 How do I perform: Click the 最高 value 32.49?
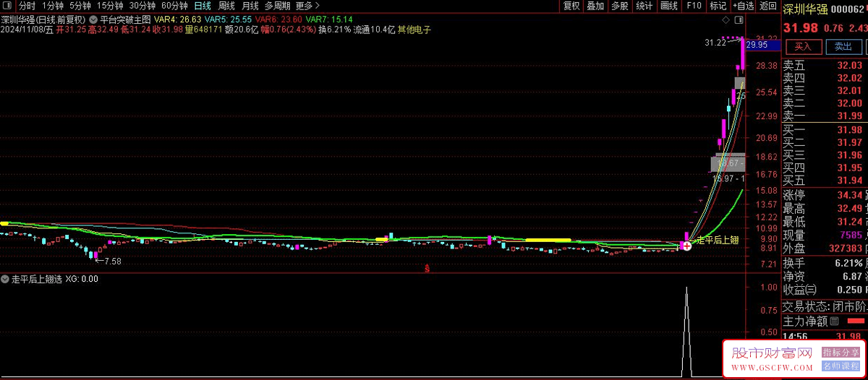pos(849,209)
